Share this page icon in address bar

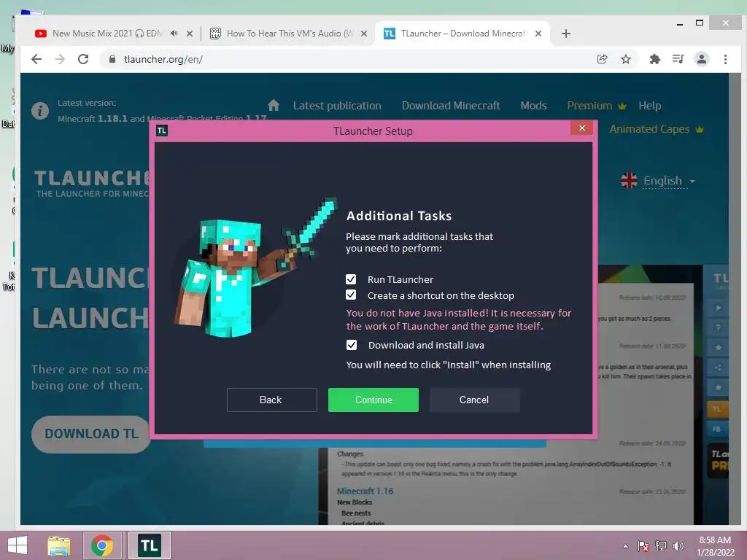pos(602,59)
